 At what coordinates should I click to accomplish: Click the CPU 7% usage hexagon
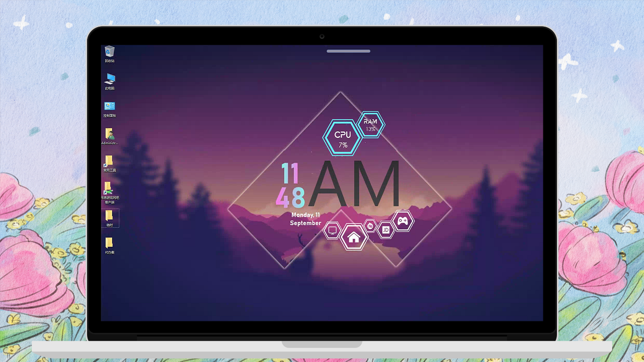point(343,138)
